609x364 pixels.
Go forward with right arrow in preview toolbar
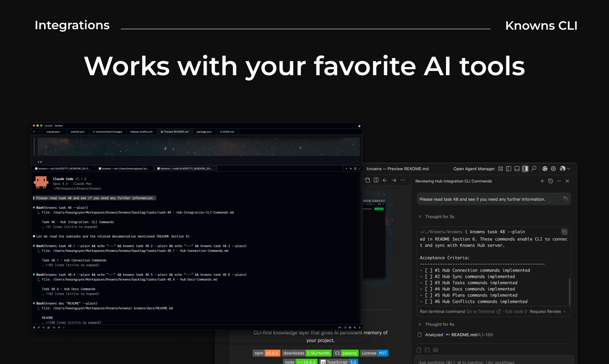coord(394,180)
